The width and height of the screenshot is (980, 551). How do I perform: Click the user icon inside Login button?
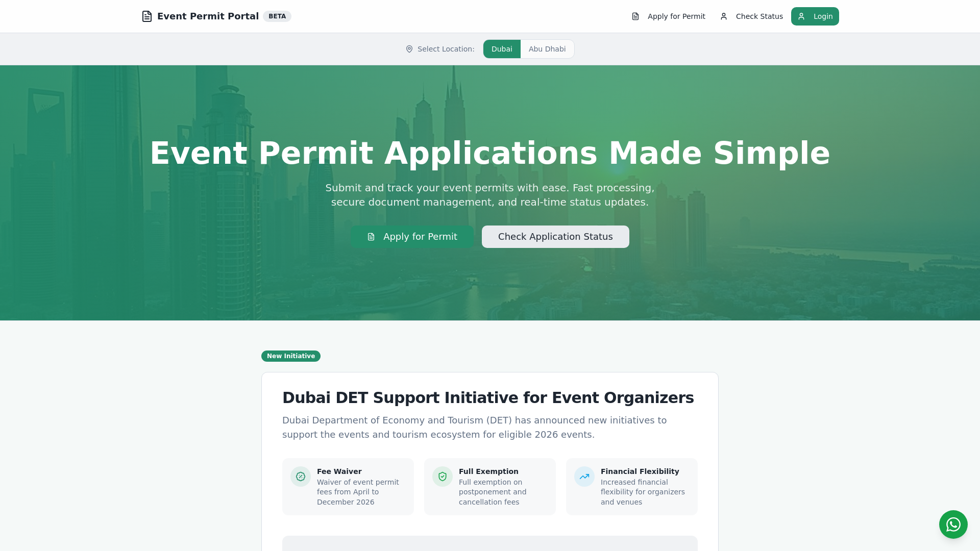click(801, 16)
